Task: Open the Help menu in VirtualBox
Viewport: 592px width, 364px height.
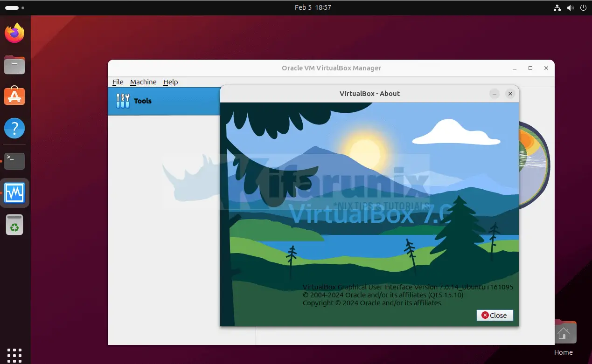Action: [170, 82]
